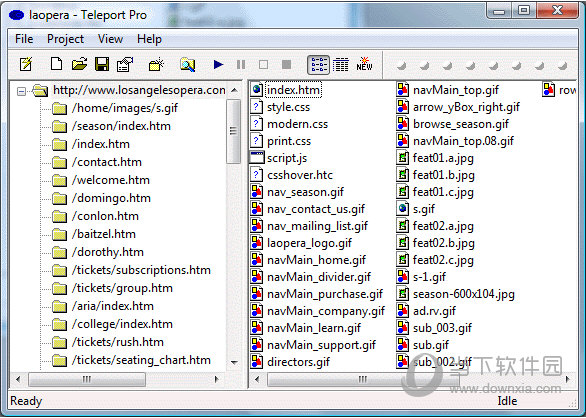Save project using the floppy disk icon

coord(102,64)
